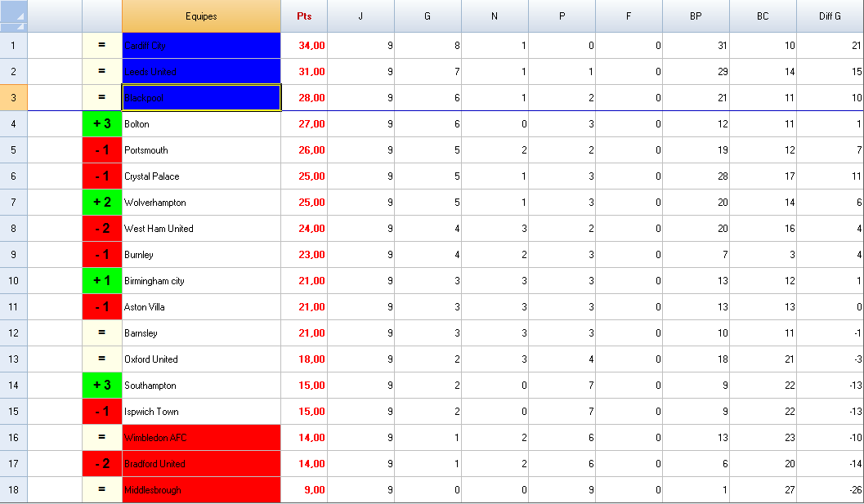Screen dimensions: 864x504
Task: Select the 31,00 points cell
Action: coord(304,72)
